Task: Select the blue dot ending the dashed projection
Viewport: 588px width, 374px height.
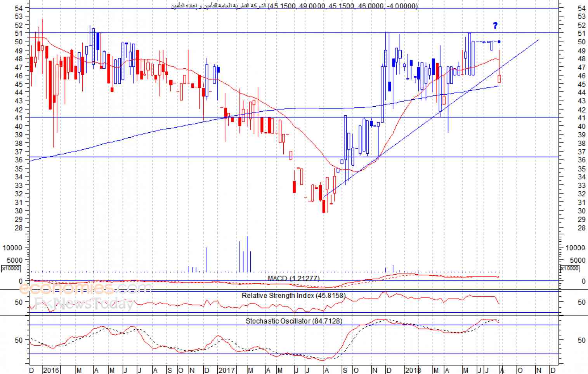Action: coord(499,42)
